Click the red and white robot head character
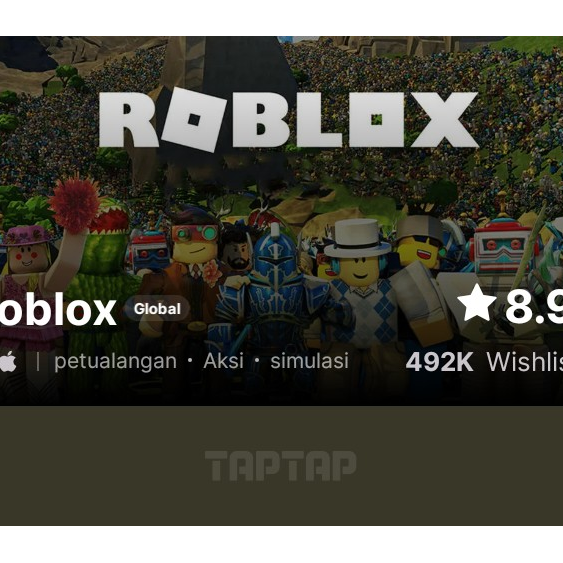563x563 pixels. (x=502, y=248)
